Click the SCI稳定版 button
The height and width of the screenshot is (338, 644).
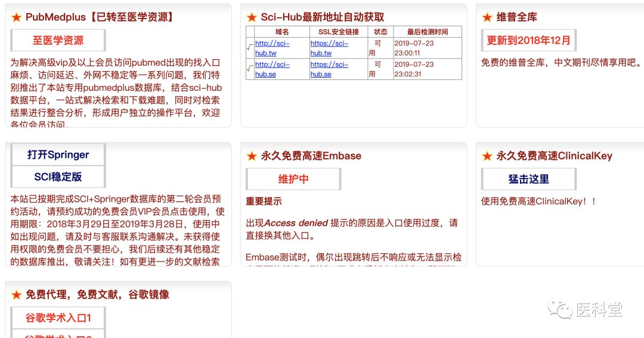tap(58, 177)
